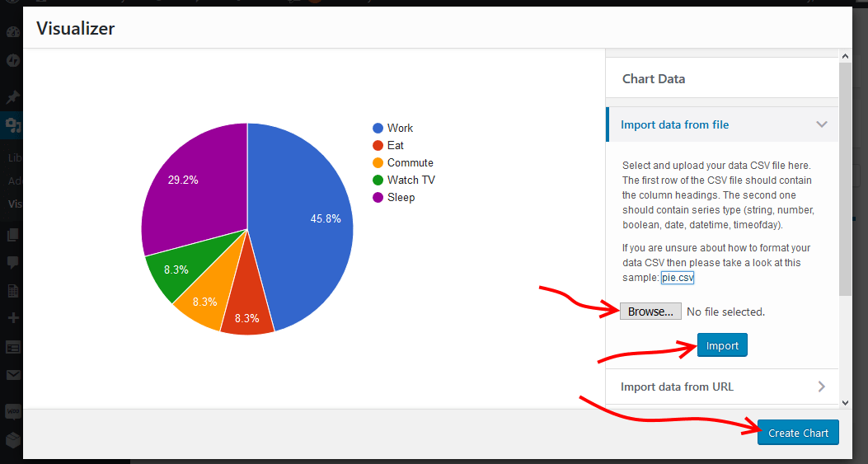
Task: Click the blue 45.8% pie slice
Action: pyautogui.click(x=310, y=222)
